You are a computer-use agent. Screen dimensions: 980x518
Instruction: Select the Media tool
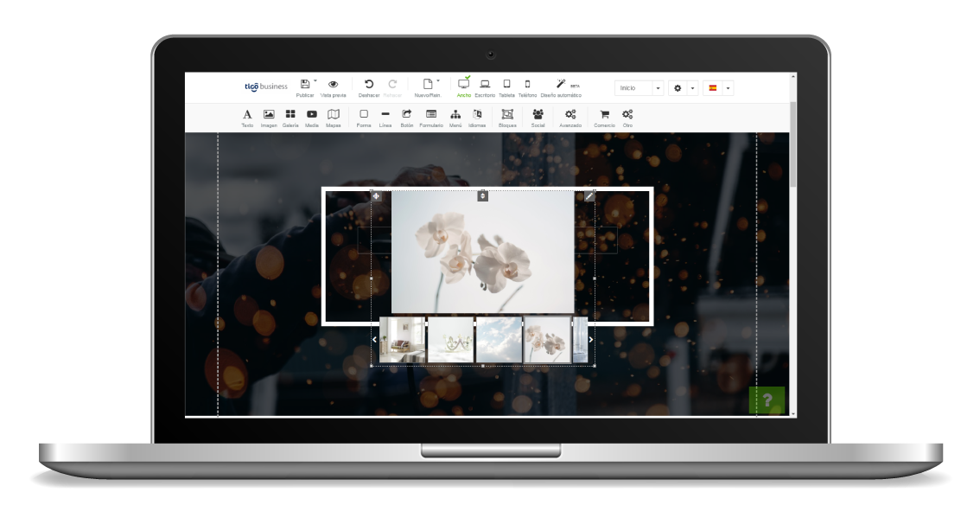[x=312, y=117]
